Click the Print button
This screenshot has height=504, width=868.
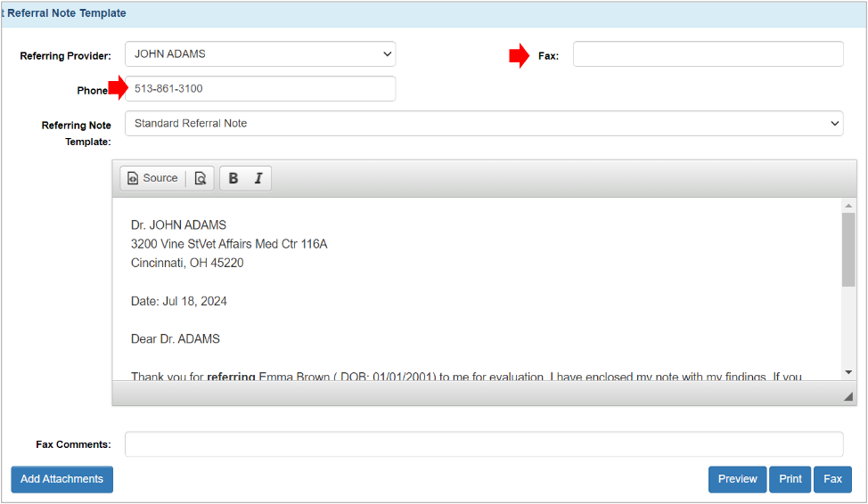[790, 479]
